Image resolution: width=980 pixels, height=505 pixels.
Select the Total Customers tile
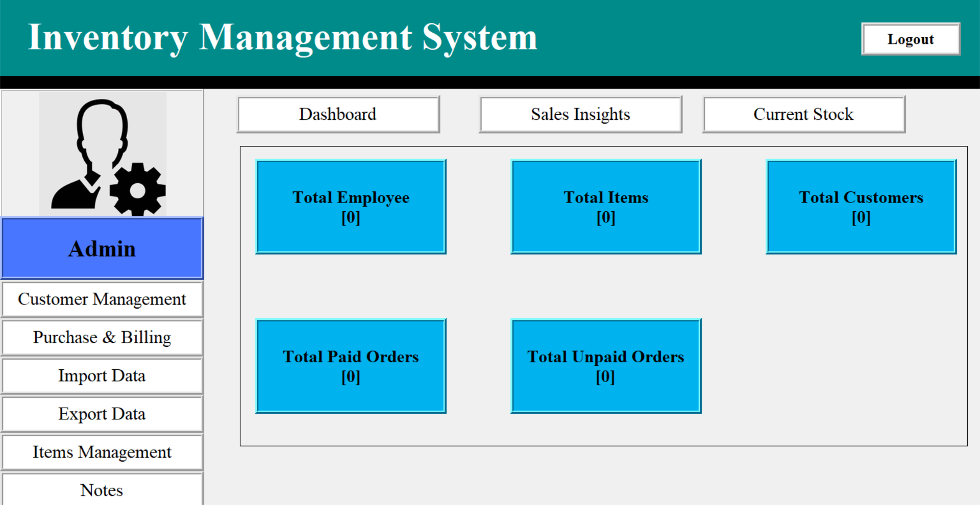[861, 207]
